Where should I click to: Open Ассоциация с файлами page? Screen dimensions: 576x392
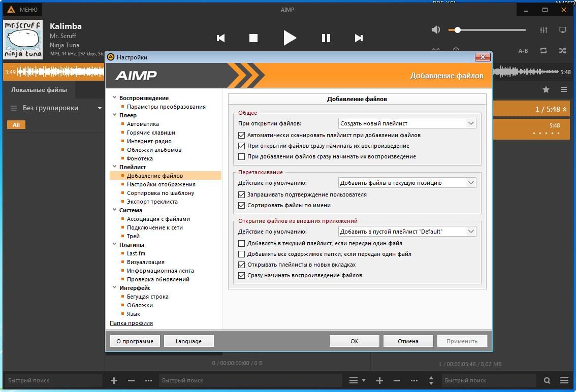158,219
